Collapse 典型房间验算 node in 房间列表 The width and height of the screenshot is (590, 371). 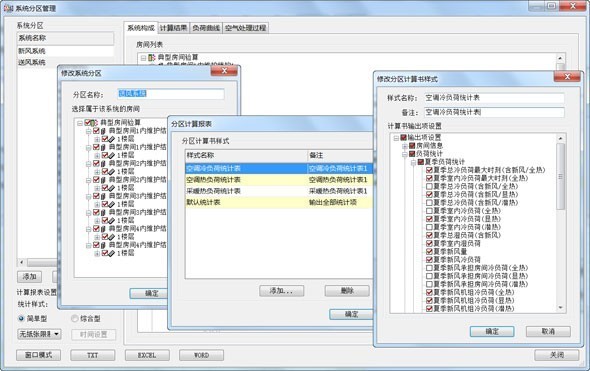pos(143,58)
